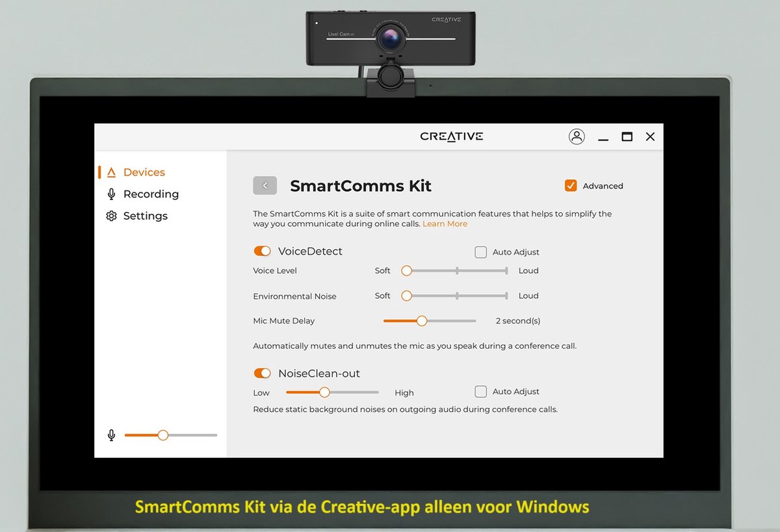Image resolution: width=780 pixels, height=532 pixels.
Task: Collapse SmartComms Kit with the back chevron
Action: pos(265,185)
